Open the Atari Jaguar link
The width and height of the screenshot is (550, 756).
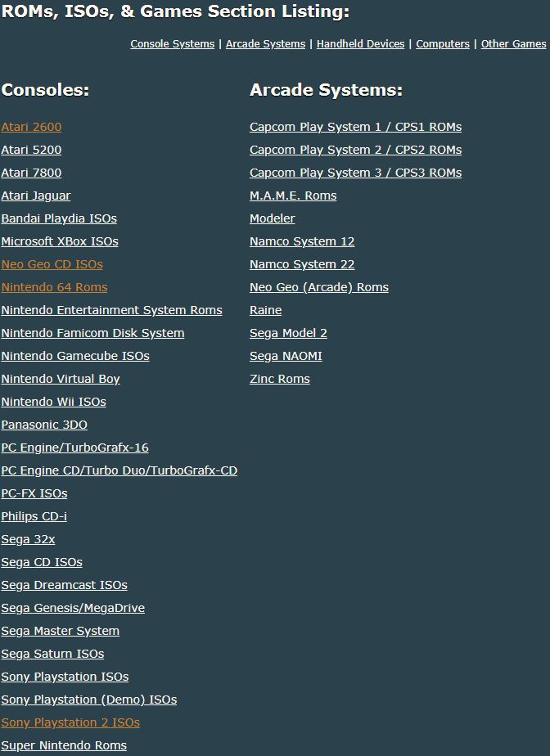coord(36,196)
